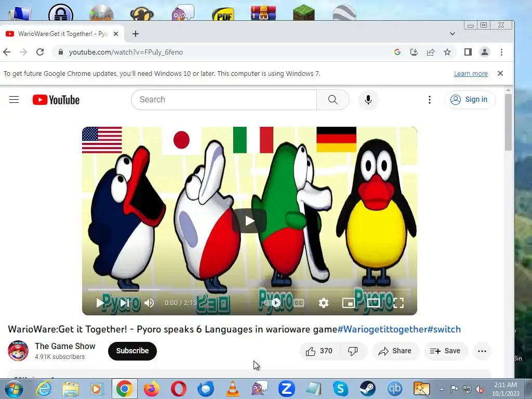
Task: Enter full screen video mode
Action: point(398,303)
